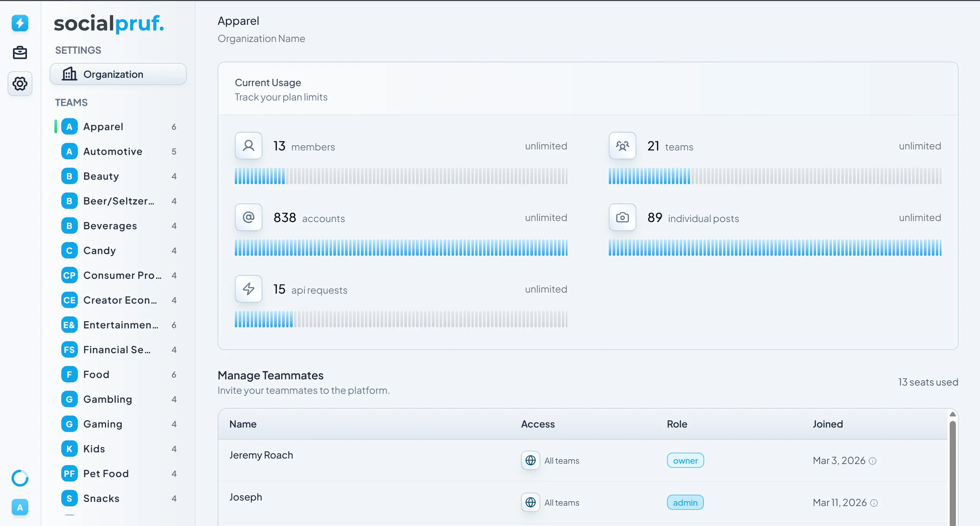Open the settings gear icon in sidebar
Viewport: 980px width, 526px height.
click(x=20, y=83)
